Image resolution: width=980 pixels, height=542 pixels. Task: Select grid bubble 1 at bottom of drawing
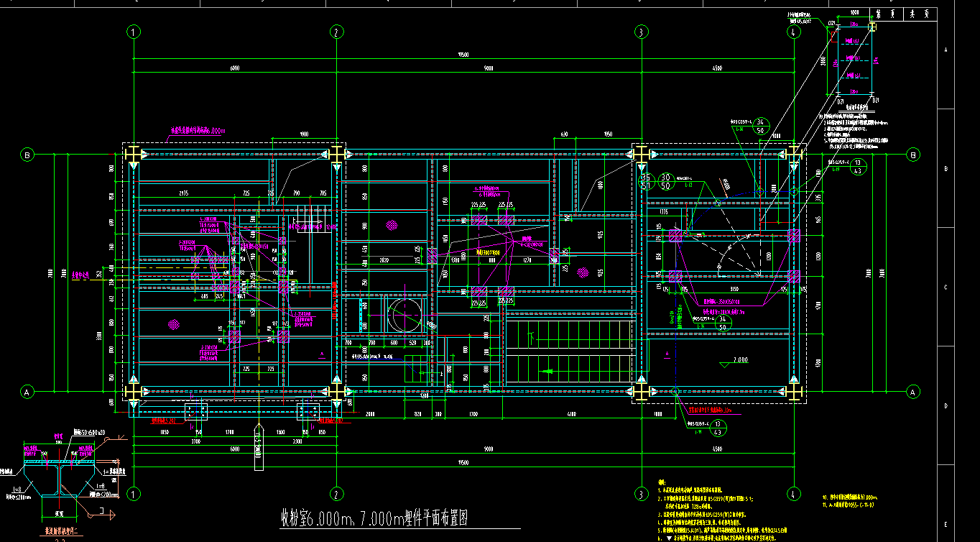[133, 494]
